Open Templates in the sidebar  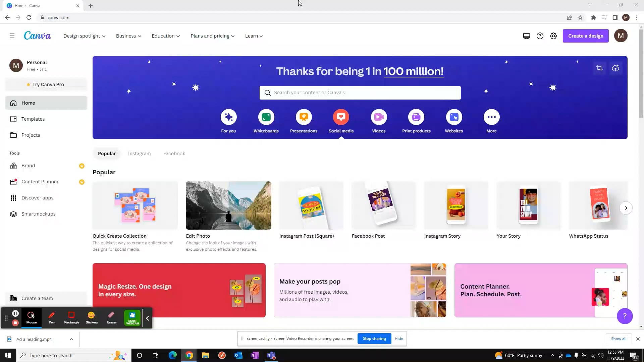tap(46, 119)
